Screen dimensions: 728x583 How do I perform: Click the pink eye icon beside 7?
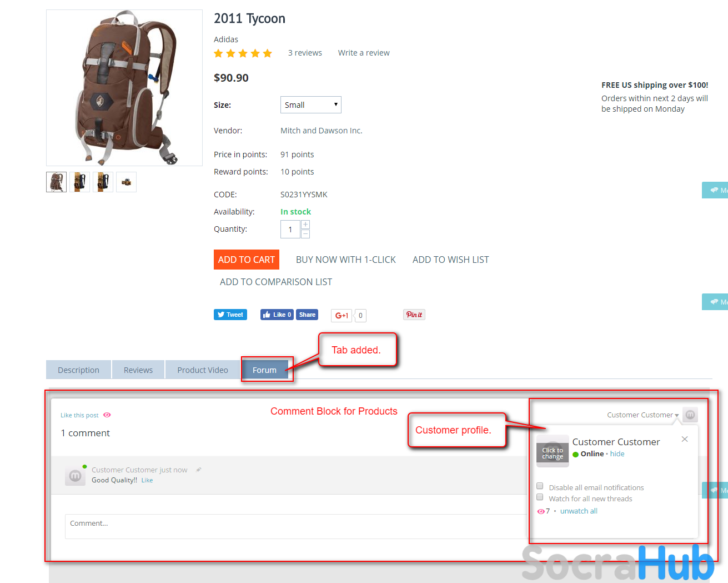[x=541, y=511]
